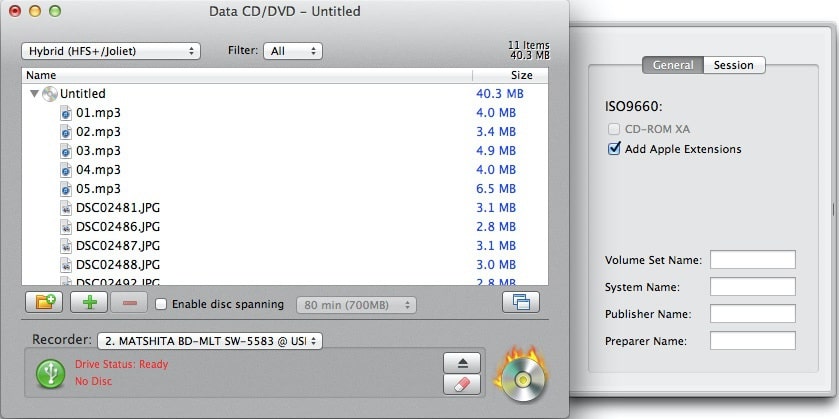Image resolution: width=839 pixels, height=419 pixels.
Task: Click the new folder icon button
Action: (44, 302)
